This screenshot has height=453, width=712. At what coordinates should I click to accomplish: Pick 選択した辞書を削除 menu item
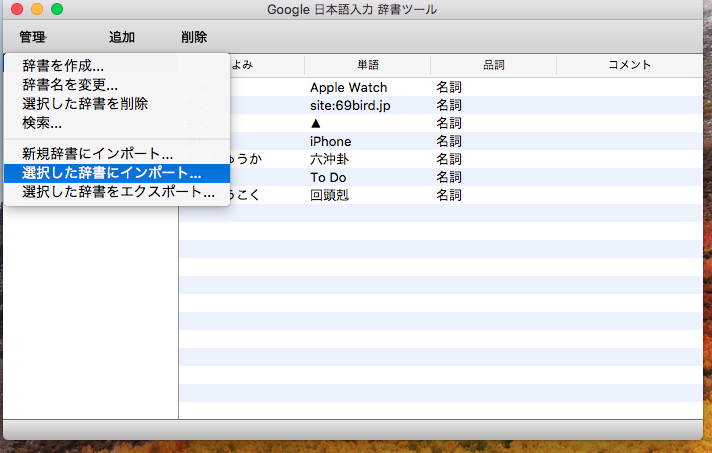(117, 104)
